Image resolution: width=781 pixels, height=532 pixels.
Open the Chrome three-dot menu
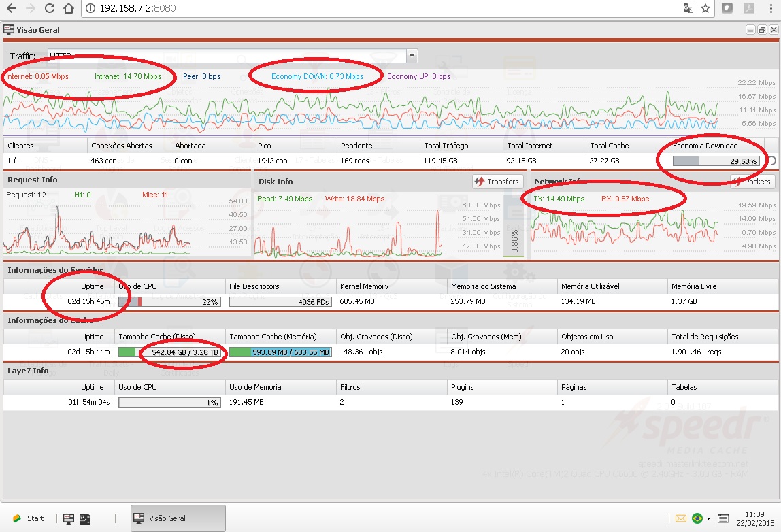coord(771,8)
